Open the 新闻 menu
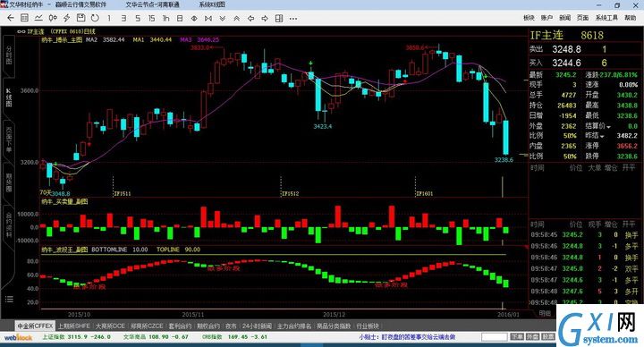 pos(564,18)
